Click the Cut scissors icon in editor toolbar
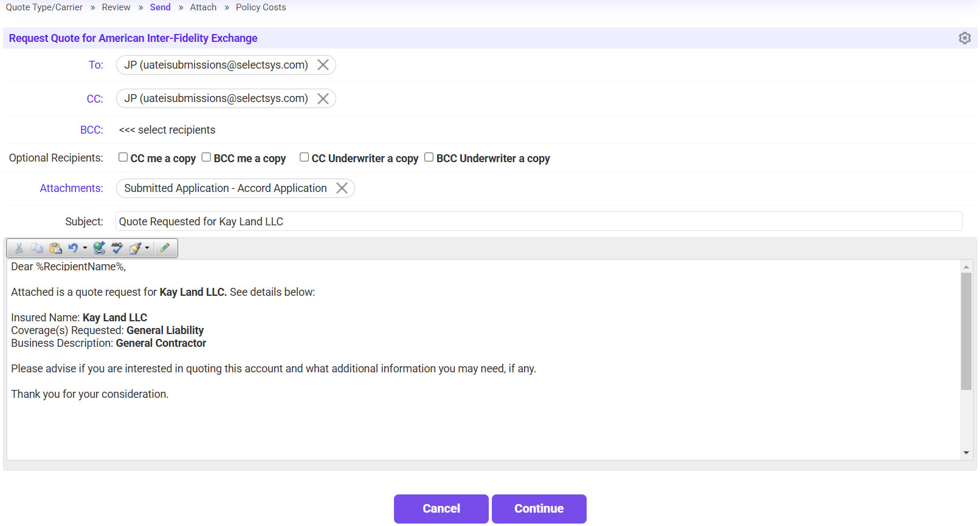980x526 pixels. 19,248
